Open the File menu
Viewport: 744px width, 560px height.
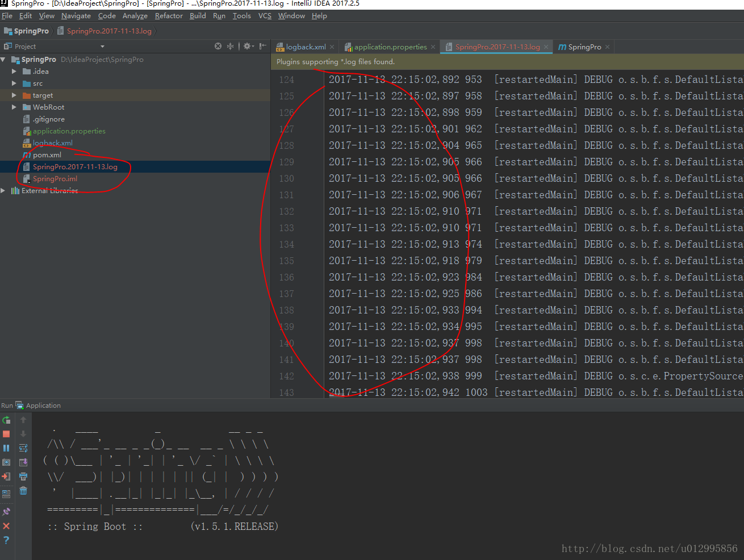tap(7, 16)
